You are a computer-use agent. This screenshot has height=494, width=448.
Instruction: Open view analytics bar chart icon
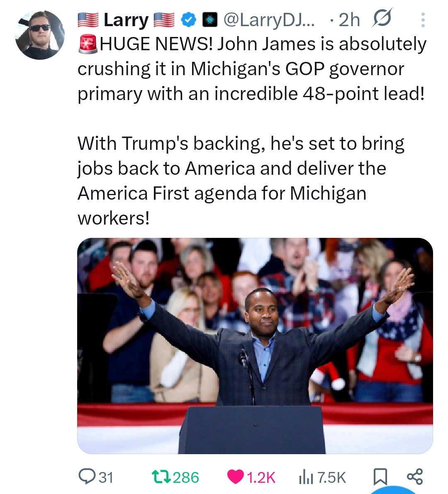tap(306, 477)
